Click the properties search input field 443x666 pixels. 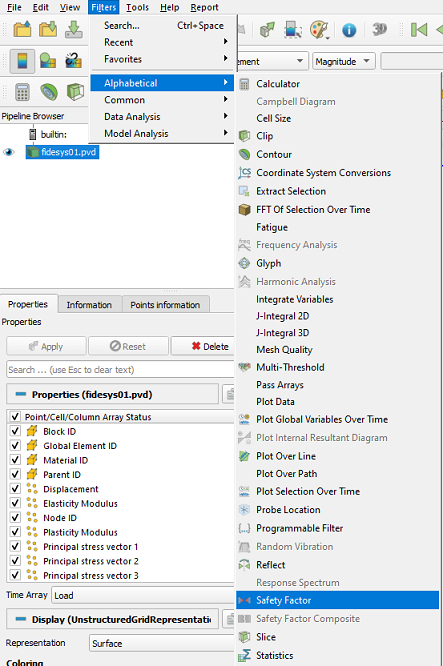tap(120, 370)
